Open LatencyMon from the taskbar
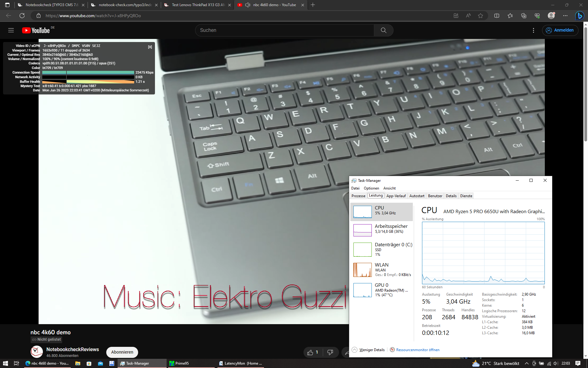This screenshot has width=588, height=368. click(241, 363)
